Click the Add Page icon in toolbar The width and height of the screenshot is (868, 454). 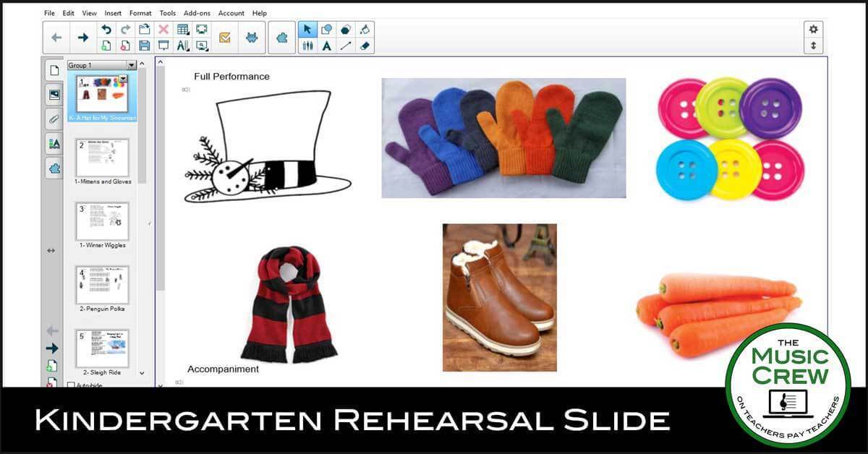point(106,46)
